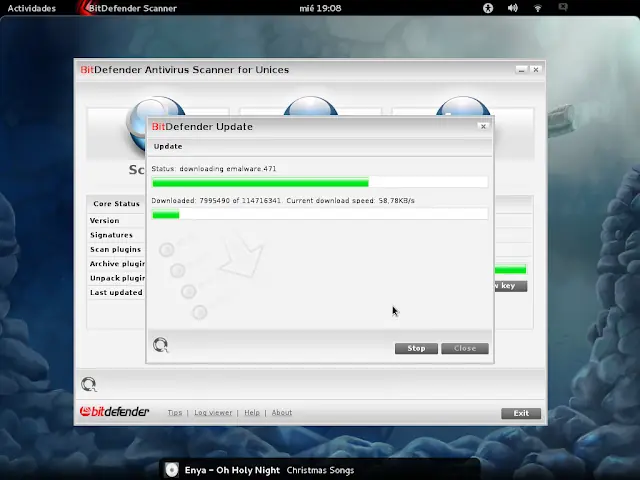Image resolution: width=640 pixels, height=480 pixels.
Task: Open the clock showing mié 19:08
Action: coord(320,8)
